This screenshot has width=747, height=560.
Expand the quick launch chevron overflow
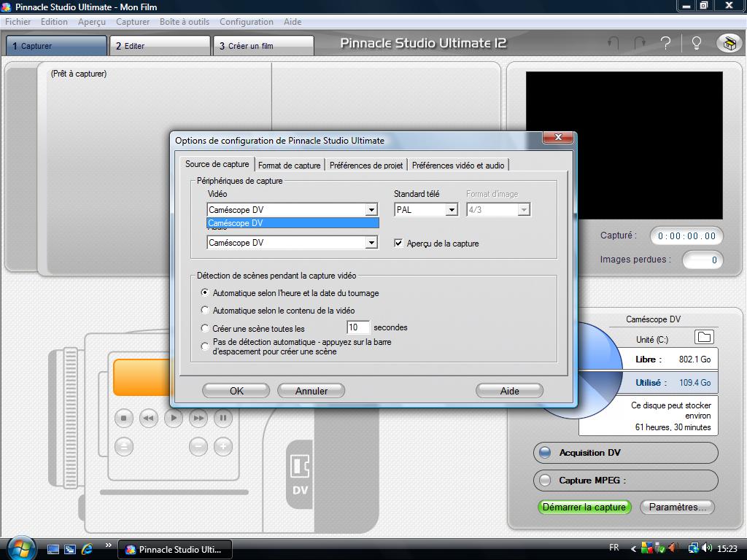click(x=108, y=545)
